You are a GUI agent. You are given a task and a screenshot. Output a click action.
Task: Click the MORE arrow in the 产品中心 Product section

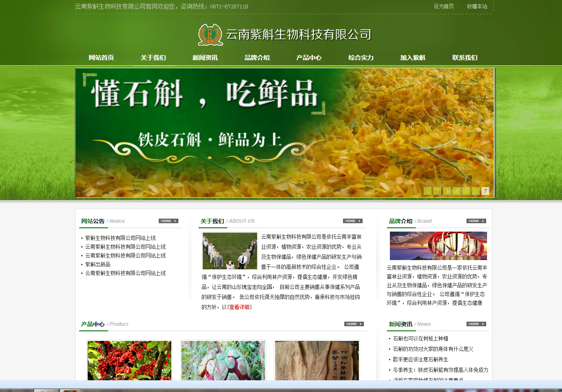tap(354, 324)
